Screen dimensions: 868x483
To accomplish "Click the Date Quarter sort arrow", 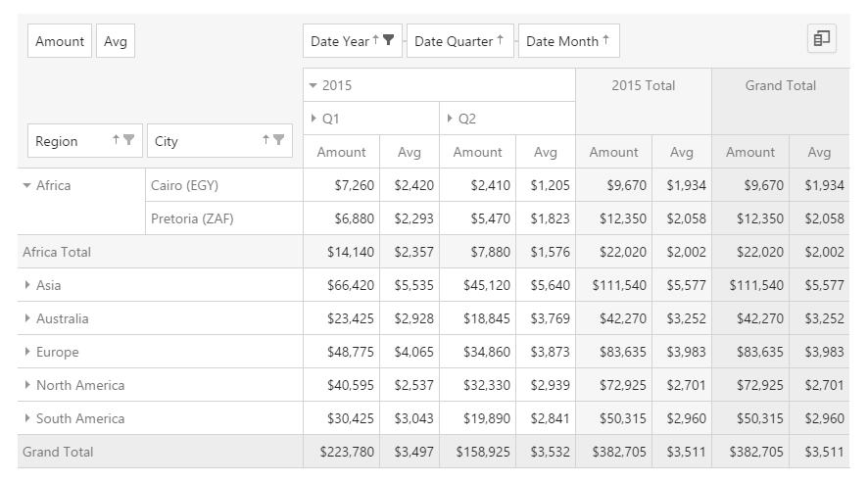I will 500,40.
